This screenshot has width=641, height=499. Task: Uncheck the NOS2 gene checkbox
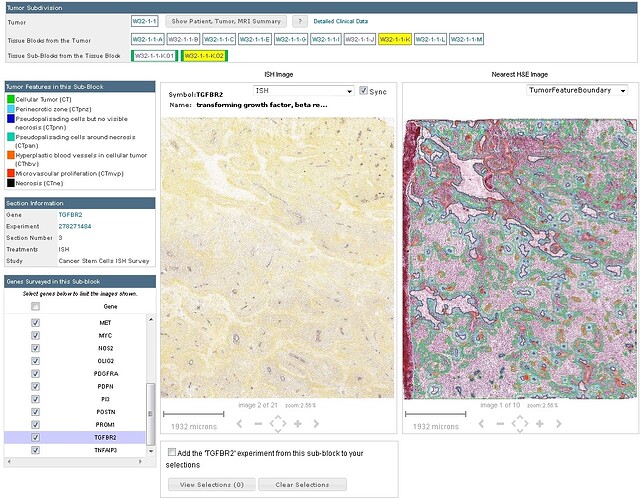36,348
